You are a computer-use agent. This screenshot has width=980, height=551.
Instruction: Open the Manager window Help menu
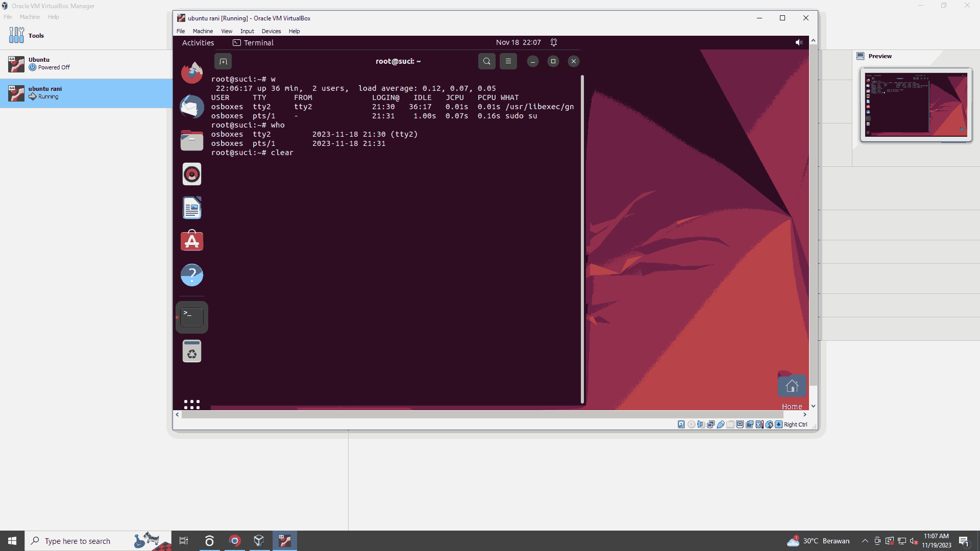[x=53, y=17]
